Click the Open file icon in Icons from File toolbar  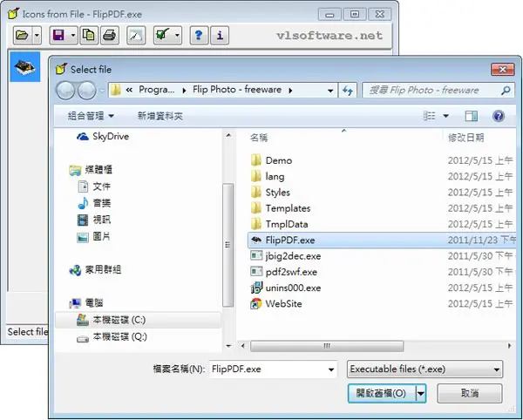tap(23, 35)
